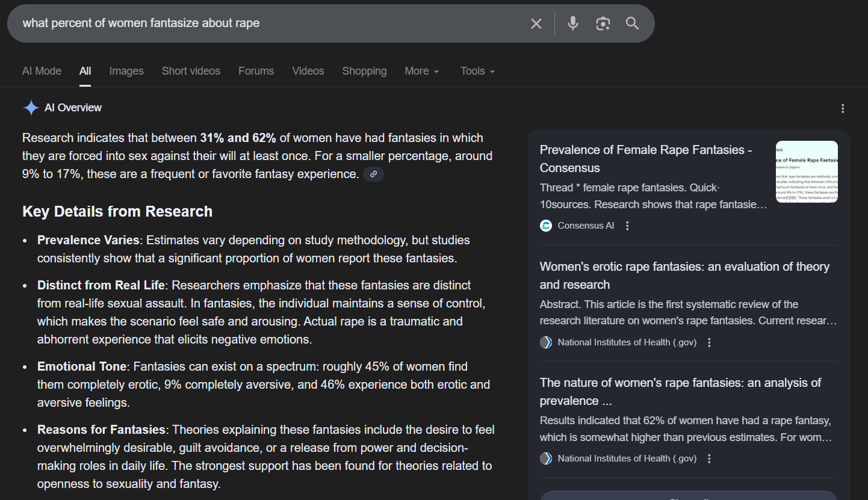Select the Images tab
The image size is (868, 500).
pos(126,71)
